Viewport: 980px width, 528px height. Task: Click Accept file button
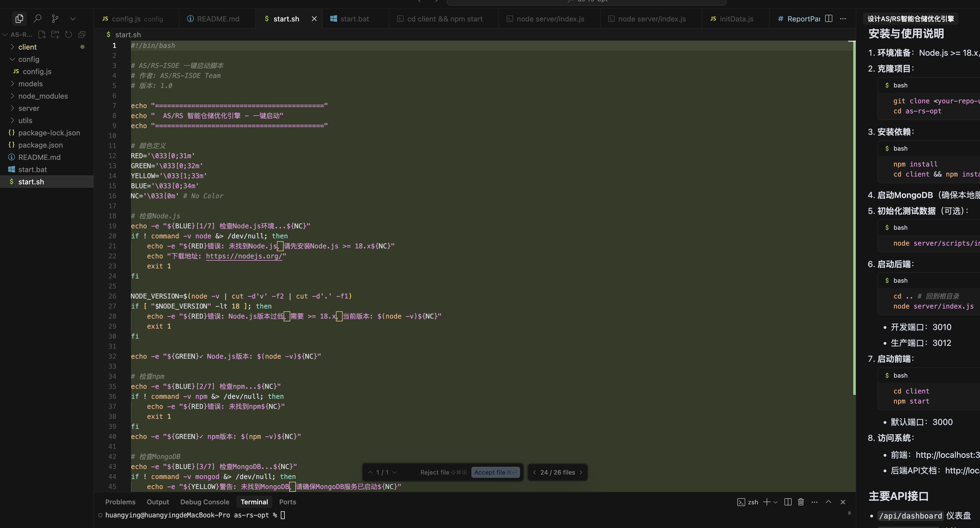pos(495,472)
